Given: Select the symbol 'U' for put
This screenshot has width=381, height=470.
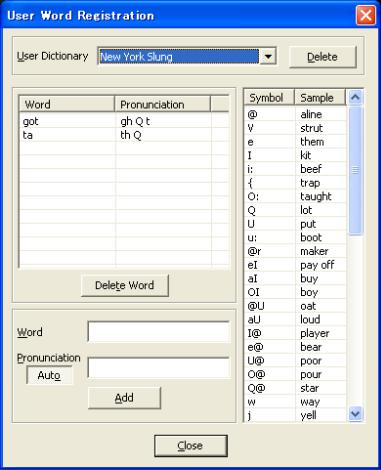Looking at the screenshot, I should click(295, 224).
